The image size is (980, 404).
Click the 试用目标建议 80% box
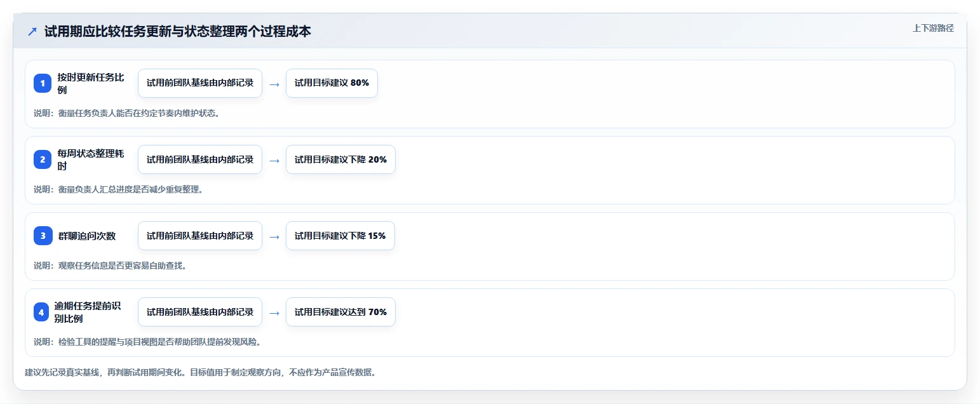(332, 83)
